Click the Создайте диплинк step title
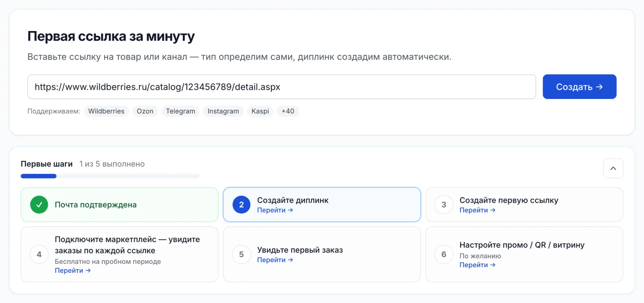The height and width of the screenshot is (303, 644). (x=293, y=200)
